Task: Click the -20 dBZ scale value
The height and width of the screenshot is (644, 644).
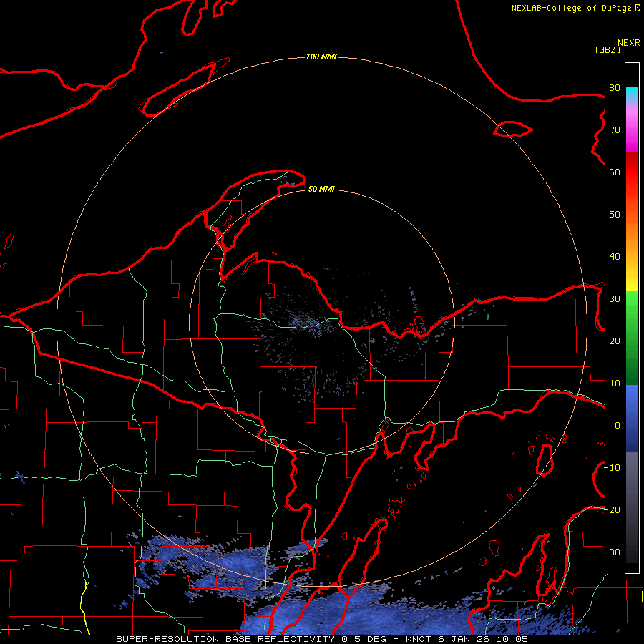Action: coord(613,509)
